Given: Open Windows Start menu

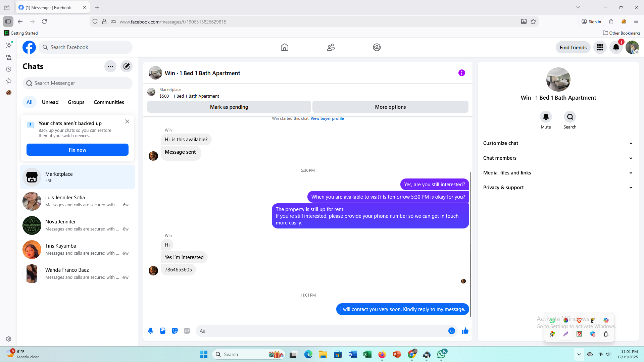Looking at the screenshot, I should click(203, 354).
